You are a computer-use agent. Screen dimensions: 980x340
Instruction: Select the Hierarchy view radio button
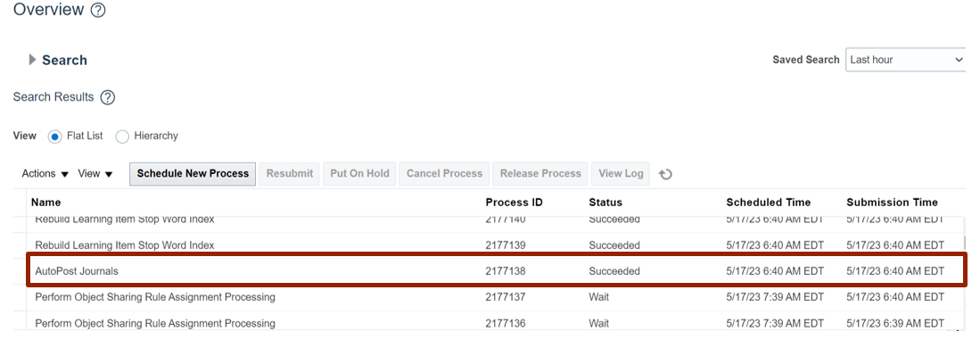point(122,137)
